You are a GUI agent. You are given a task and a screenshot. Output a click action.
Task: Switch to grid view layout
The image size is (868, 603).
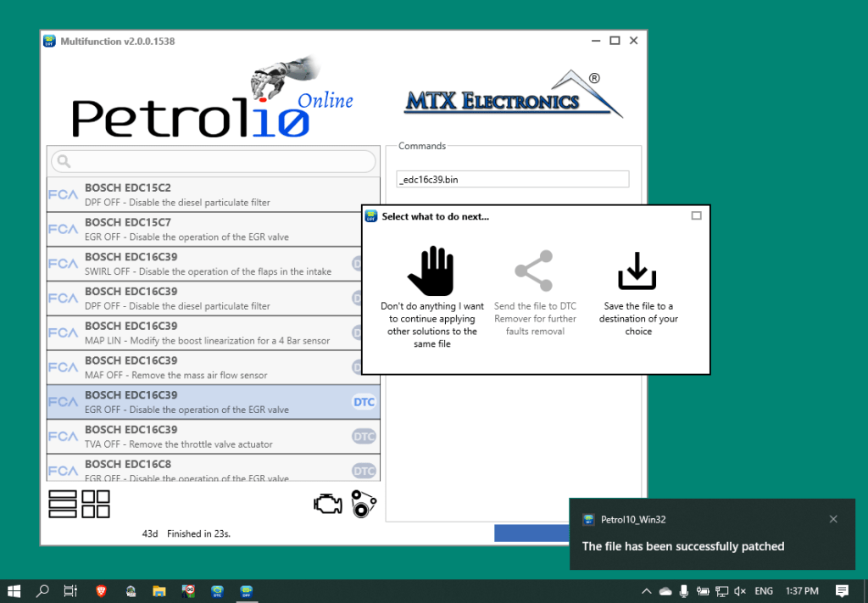pyautogui.click(x=96, y=504)
